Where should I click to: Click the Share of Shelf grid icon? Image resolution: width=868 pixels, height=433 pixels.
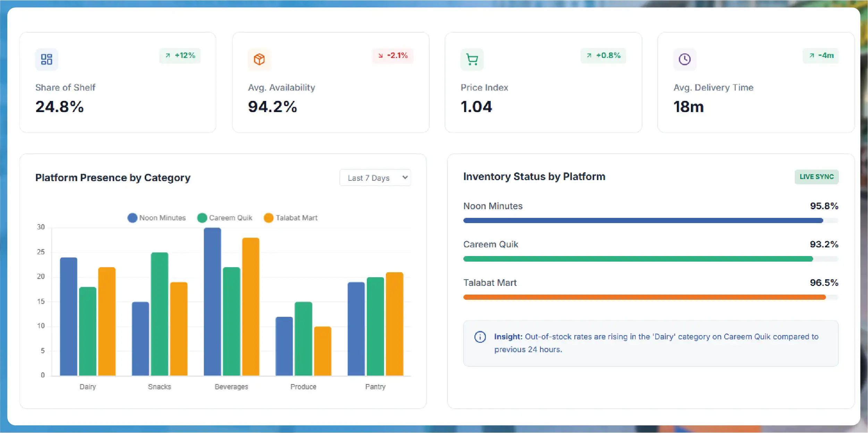(47, 59)
